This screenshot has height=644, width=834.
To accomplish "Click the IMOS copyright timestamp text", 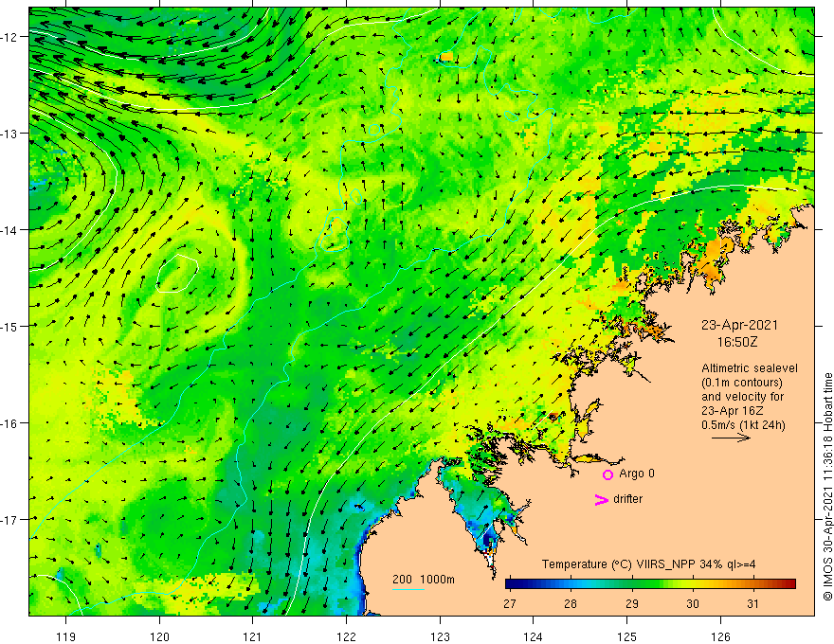I will pos(827,487).
